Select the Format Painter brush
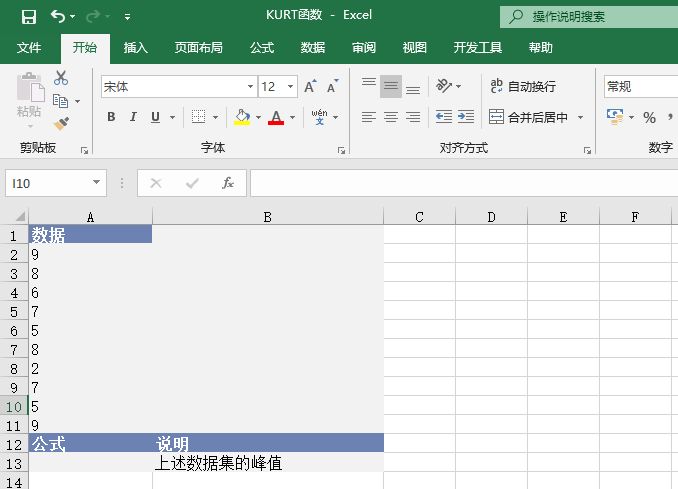 pos(61,124)
